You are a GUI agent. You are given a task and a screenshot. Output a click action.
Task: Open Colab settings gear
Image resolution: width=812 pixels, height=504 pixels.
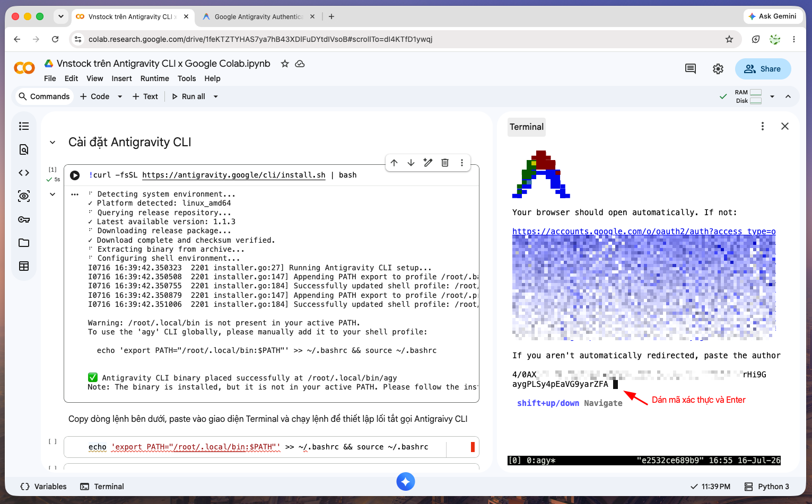[718, 69]
